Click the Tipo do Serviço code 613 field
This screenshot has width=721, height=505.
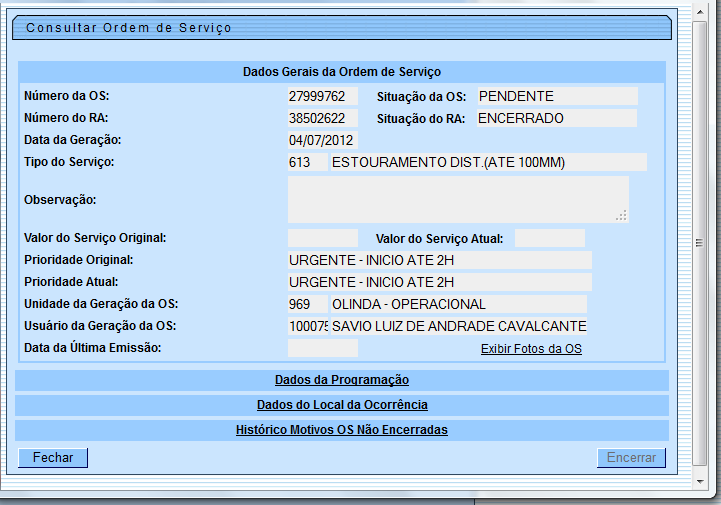(x=306, y=162)
